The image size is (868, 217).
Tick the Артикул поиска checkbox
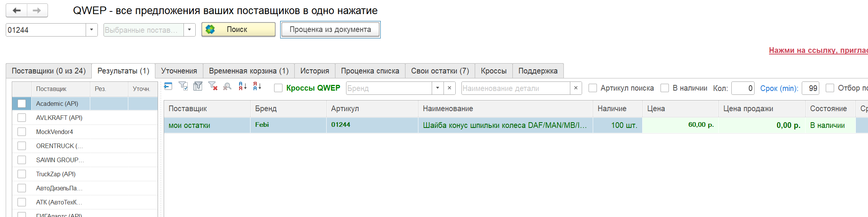pyautogui.click(x=593, y=88)
